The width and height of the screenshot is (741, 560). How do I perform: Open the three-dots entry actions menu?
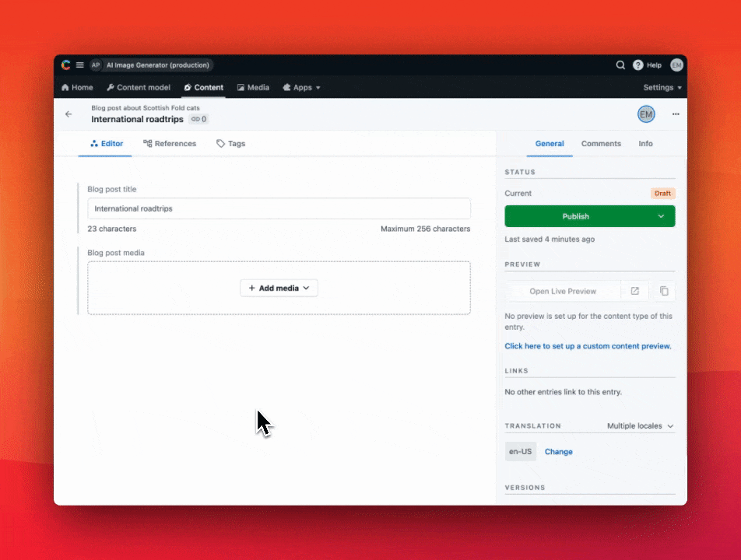click(676, 114)
